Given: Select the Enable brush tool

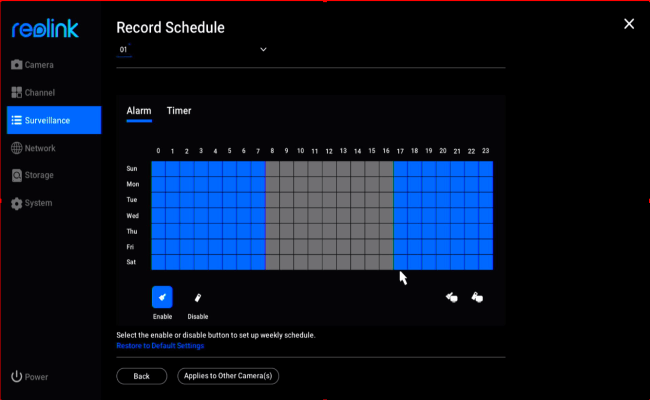Looking at the screenshot, I should click(x=162, y=297).
